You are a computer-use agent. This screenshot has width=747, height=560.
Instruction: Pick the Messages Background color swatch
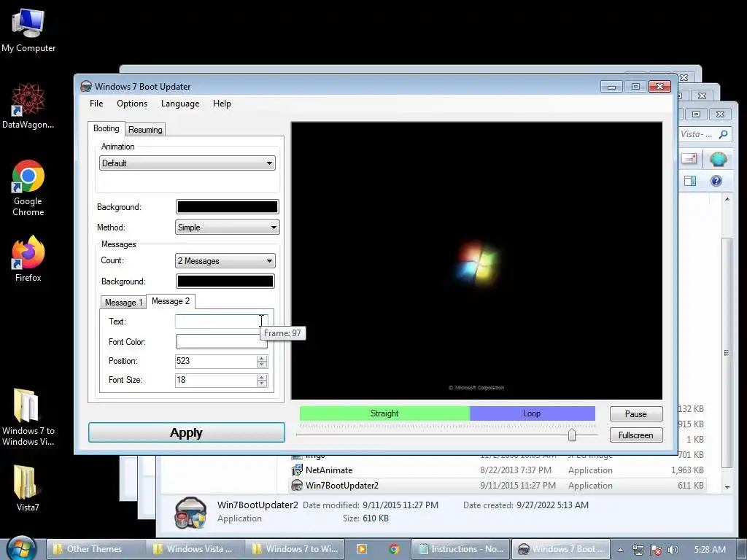pyautogui.click(x=225, y=281)
